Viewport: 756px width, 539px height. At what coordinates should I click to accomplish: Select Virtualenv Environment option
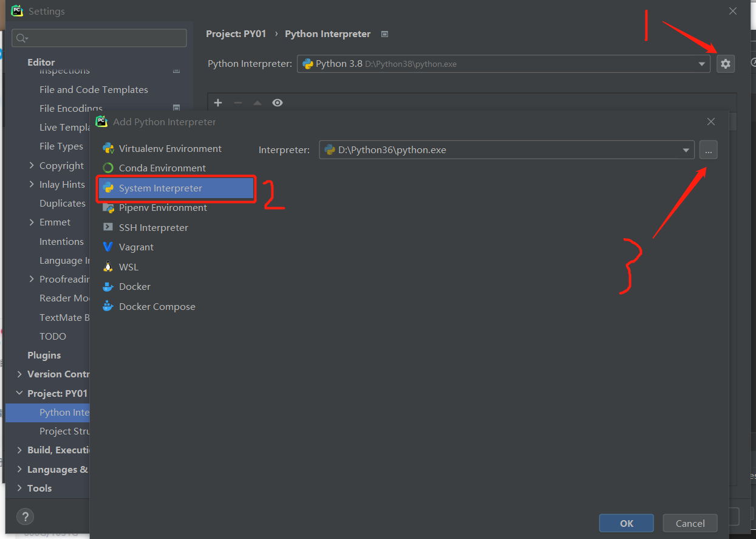click(x=170, y=148)
